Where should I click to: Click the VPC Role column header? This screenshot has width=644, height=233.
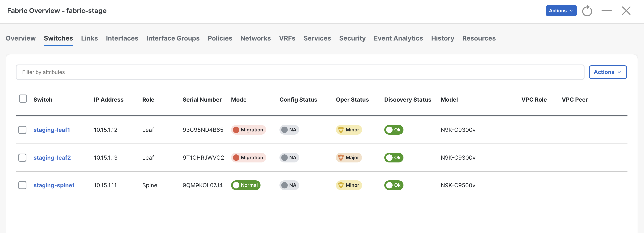click(x=534, y=100)
